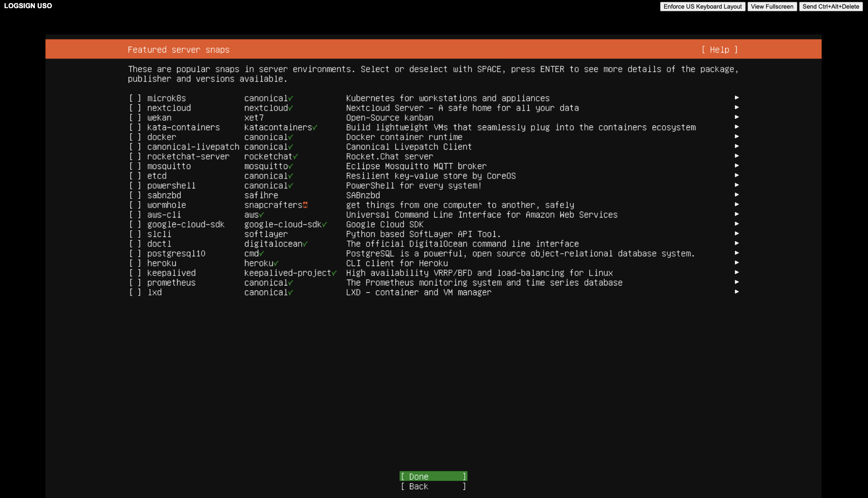Click the softlayer publisher name
This screenshot has height=498, width=868.
pyautogui.click(x=266, y=234)
